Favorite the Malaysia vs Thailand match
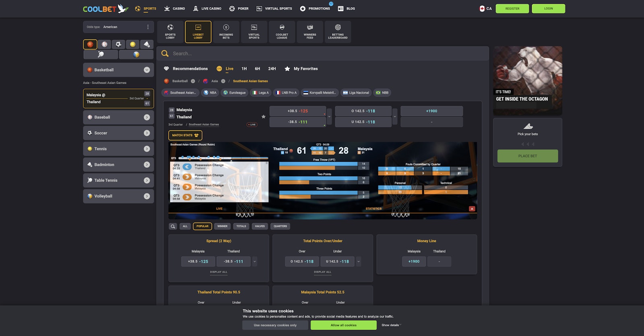644x336 pixels. point(263,117)
